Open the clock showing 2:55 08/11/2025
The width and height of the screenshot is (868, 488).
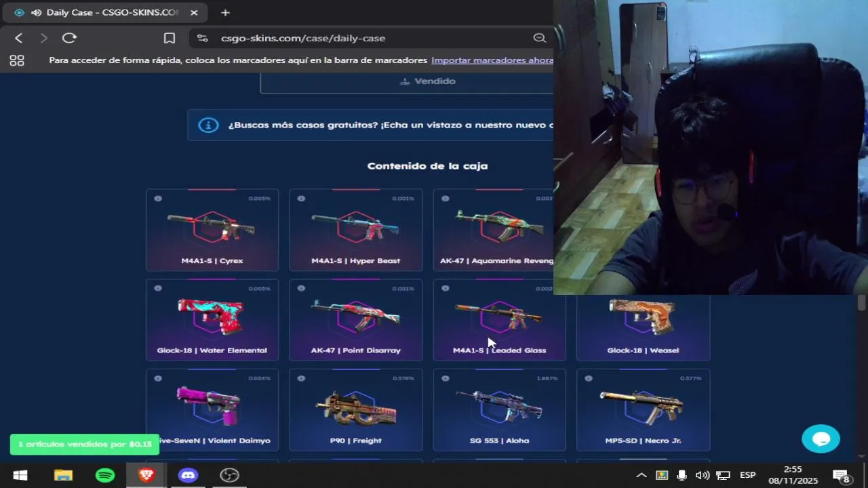(x=793, y=475)
